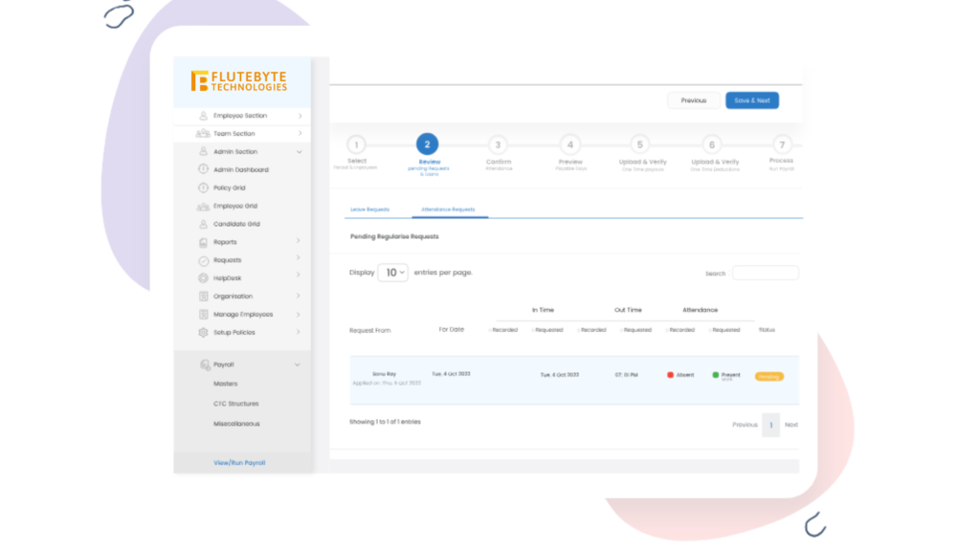Open the View/Run Payroll link

click(239, 463)
